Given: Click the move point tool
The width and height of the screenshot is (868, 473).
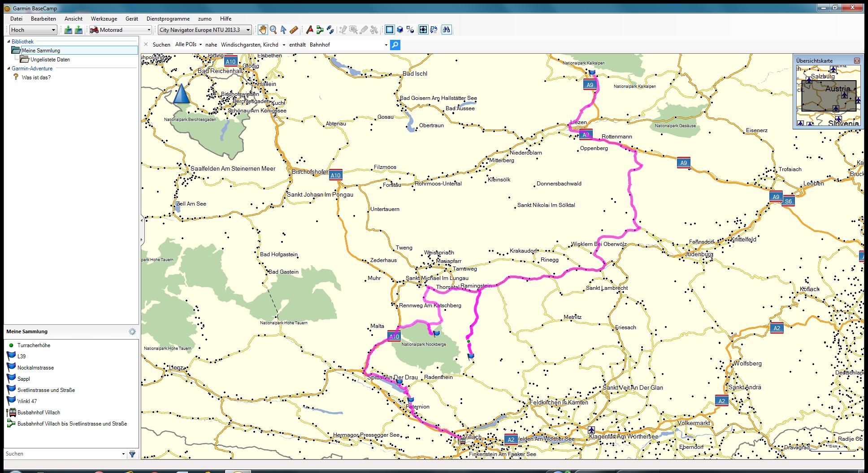Looking at the screenshot, I should (x=353, y=30).
